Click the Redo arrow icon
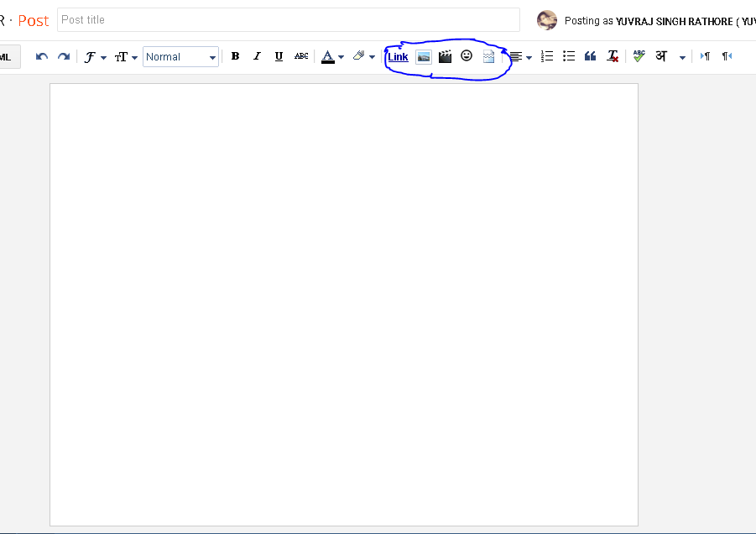 (x=64, y=57)
